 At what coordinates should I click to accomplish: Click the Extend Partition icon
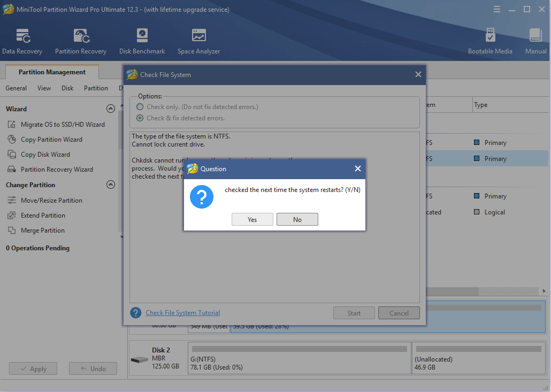pos(12,216)
